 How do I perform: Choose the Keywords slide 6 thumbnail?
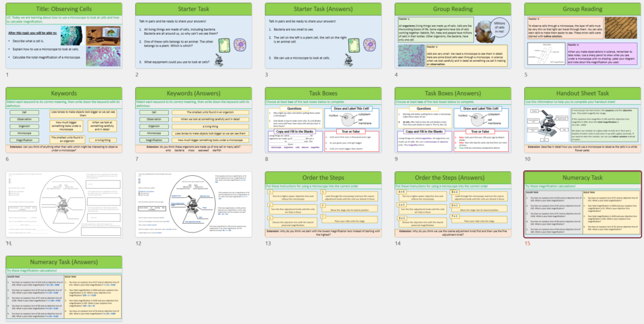tap(64, 120)
